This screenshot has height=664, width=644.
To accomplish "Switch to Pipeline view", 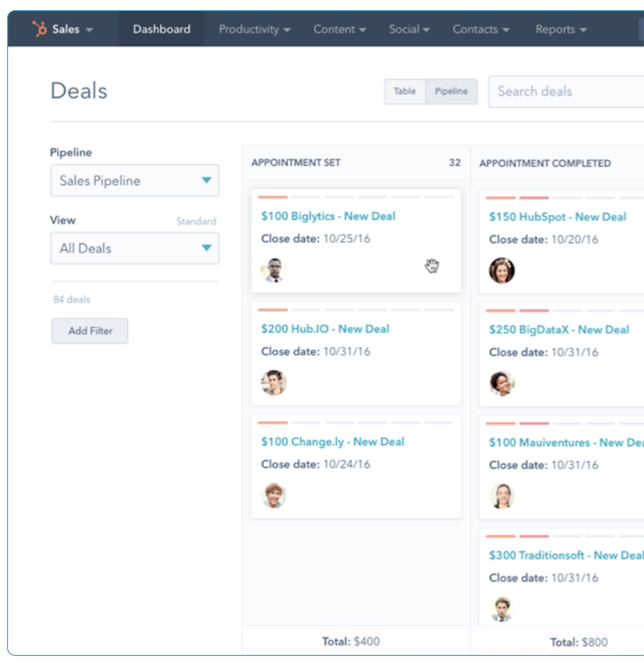I will (451, 92).
